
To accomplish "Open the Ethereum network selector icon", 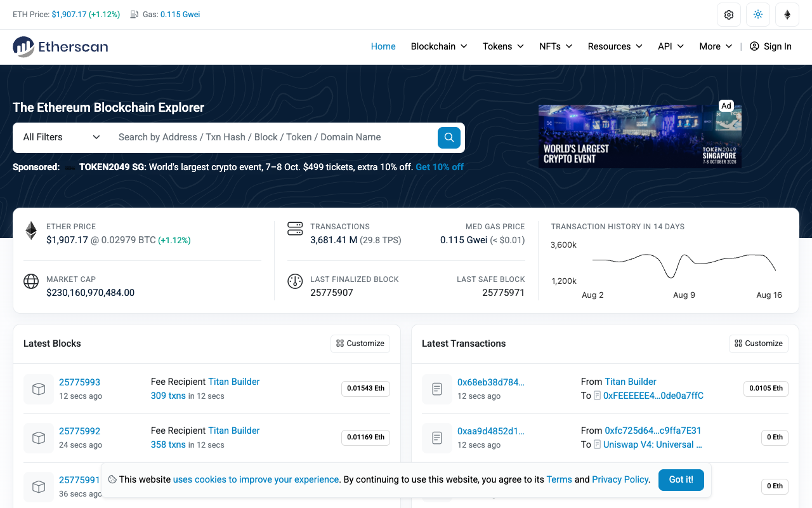I will tap(787, 15).
